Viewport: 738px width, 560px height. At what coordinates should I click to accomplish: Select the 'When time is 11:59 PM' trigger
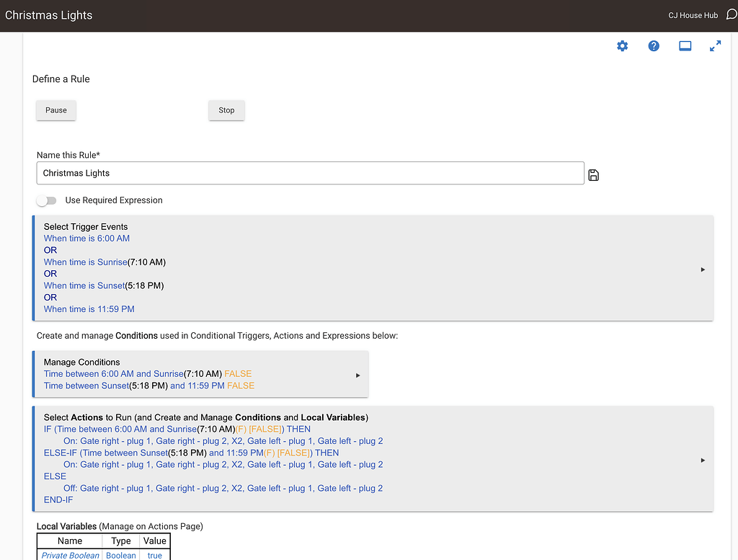(89, 309)
